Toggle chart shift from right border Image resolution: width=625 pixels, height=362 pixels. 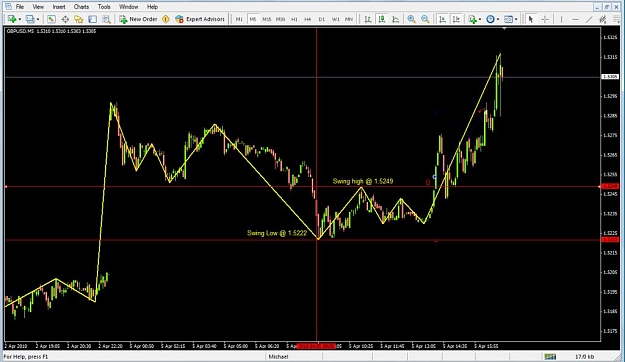456,19
